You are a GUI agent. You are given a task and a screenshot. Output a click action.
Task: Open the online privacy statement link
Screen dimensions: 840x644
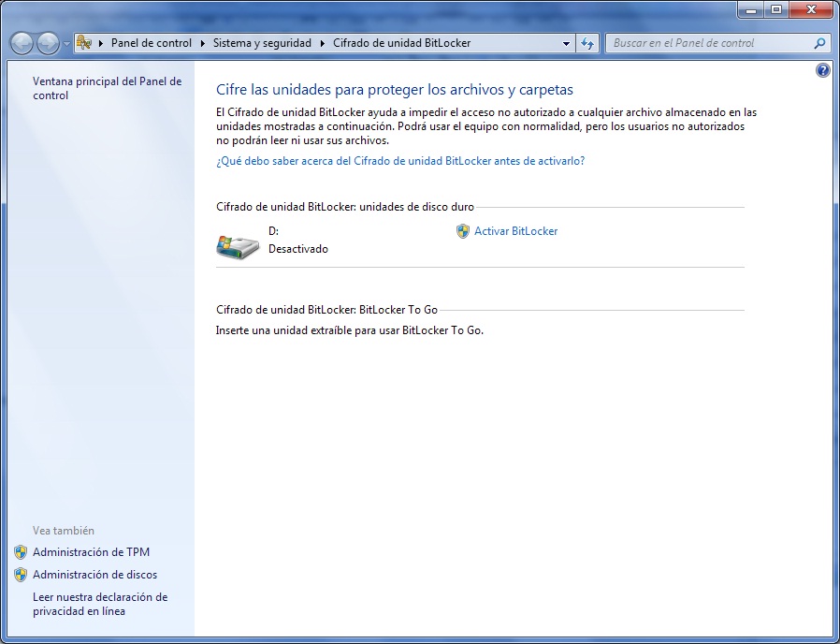100,605
